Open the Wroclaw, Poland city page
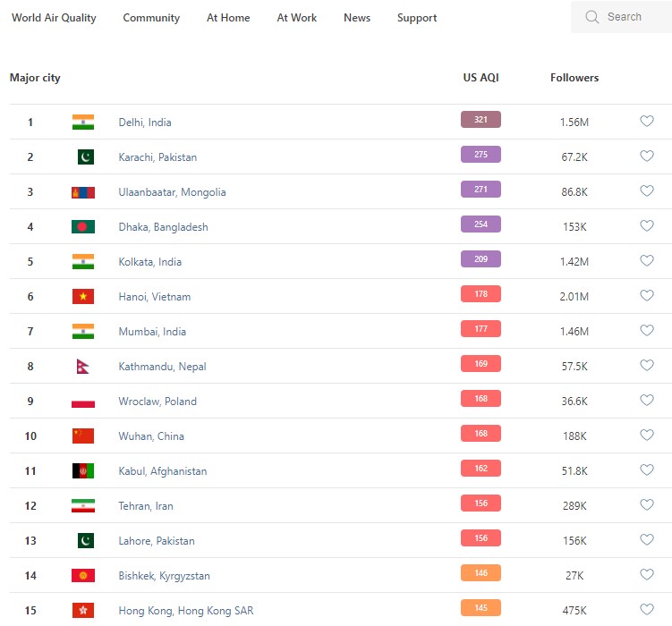This screenshot has width=672, height=626. pyautogui.click(x=157, y=402)
